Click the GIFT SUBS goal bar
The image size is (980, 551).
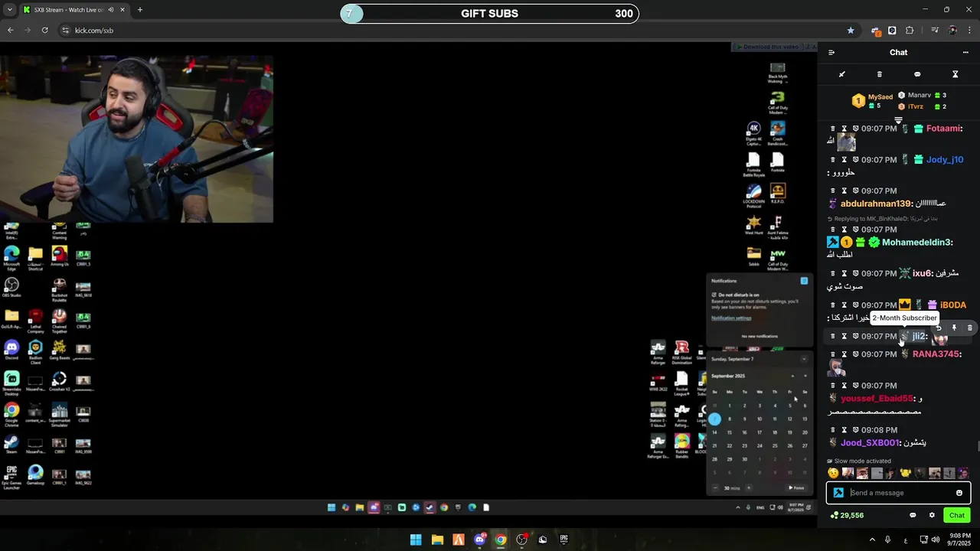point(489,14)
